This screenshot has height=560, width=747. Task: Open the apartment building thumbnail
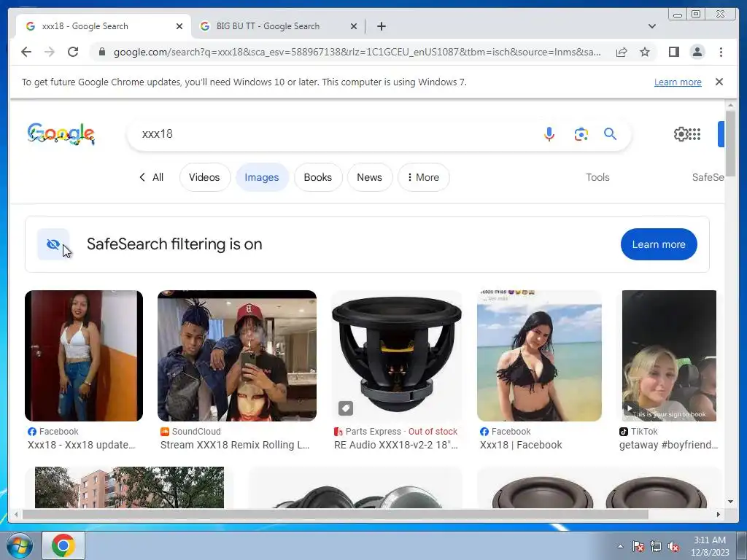[x=129, y=487]
